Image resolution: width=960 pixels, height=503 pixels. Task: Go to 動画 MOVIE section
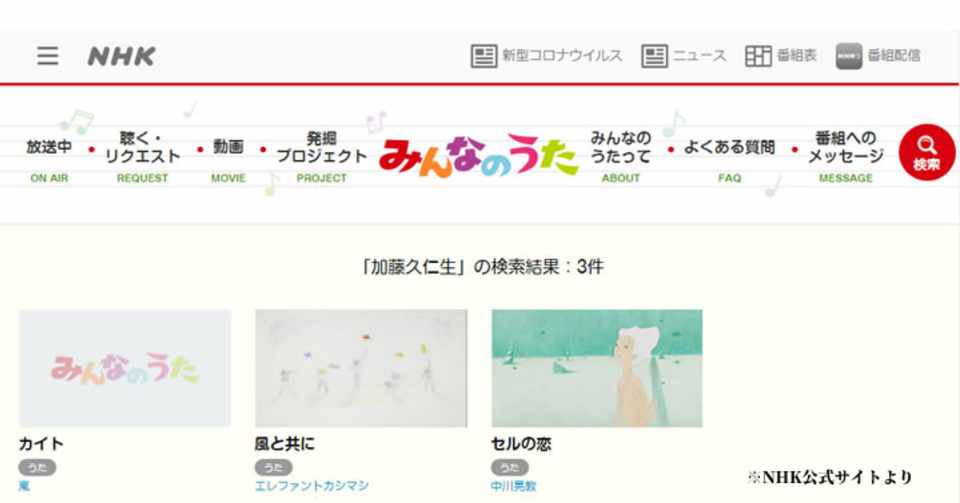[228, 160]
